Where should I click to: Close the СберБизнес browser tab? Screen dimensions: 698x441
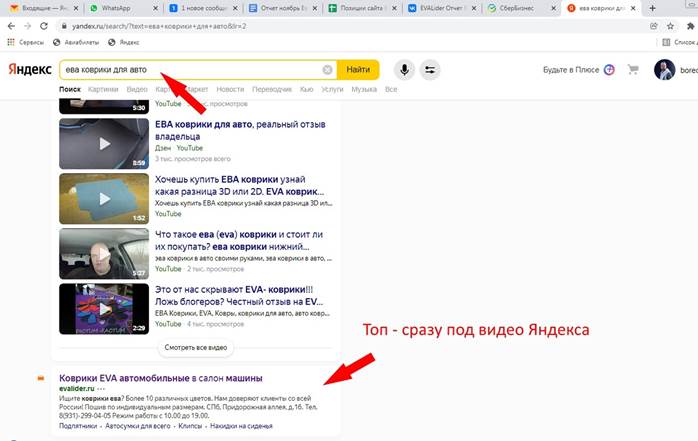click(553, 8)
